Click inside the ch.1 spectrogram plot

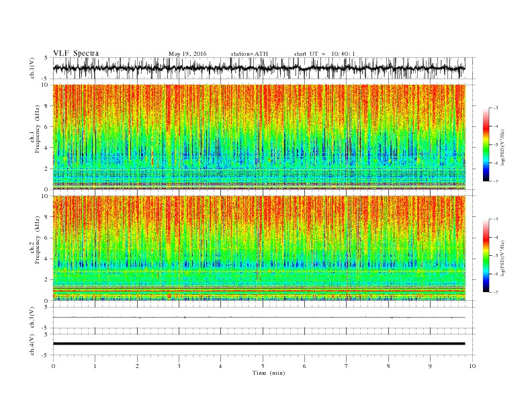click(259, 137)
